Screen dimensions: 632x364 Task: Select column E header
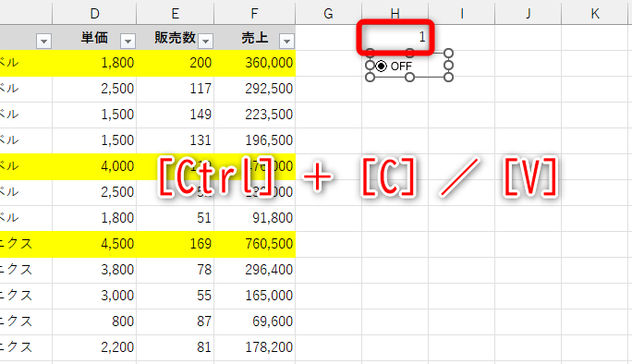click(x=176, y=13)
